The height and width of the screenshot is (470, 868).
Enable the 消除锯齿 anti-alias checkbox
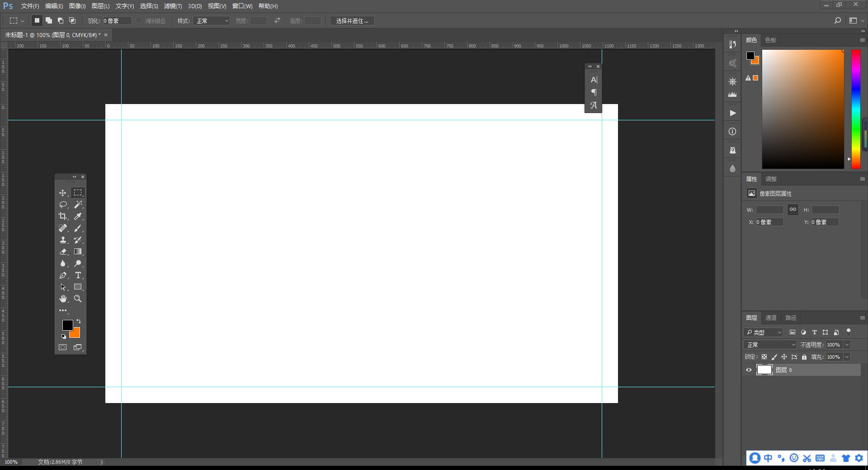click(x=140, y=20)
